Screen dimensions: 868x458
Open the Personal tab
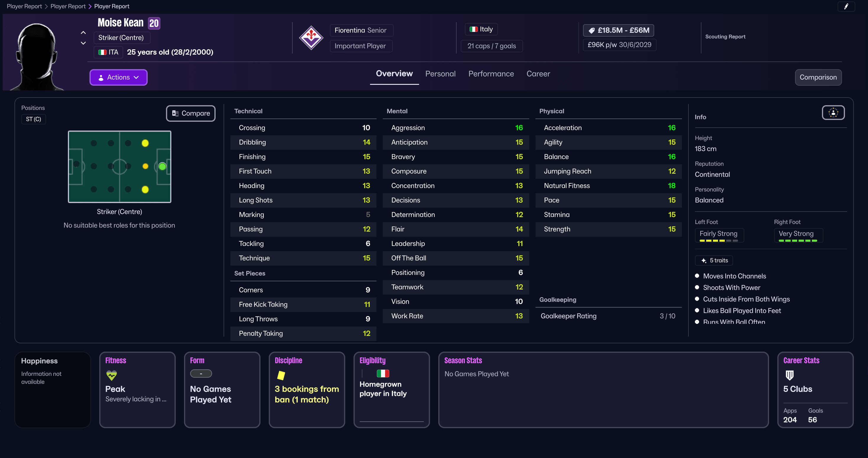[x=440, y=74]
